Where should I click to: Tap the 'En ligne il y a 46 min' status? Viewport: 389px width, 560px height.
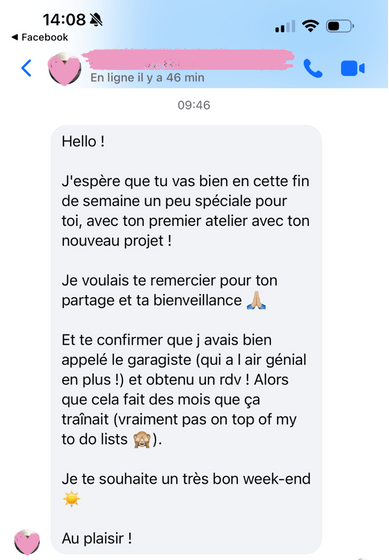point(147,78)
